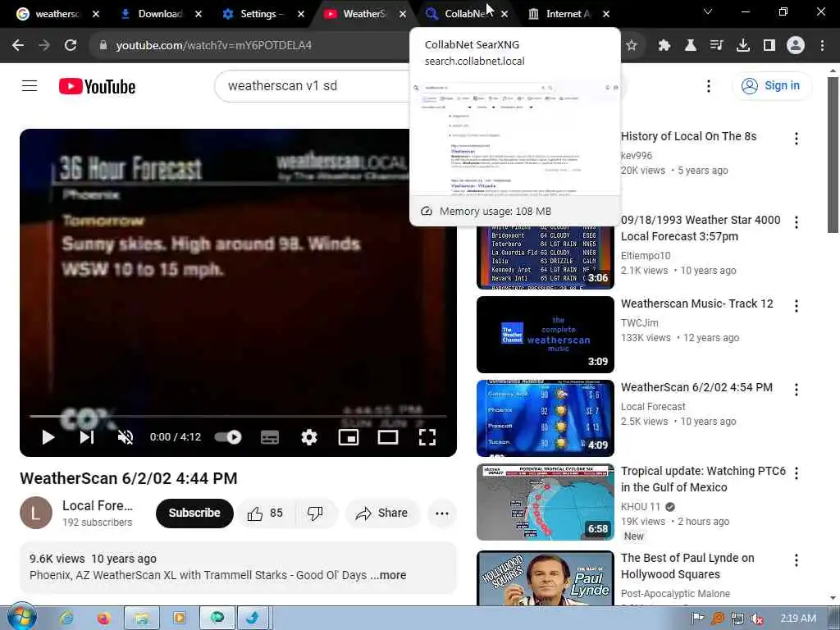
Task: Click the video progress bar
Action: click(238, 416)
